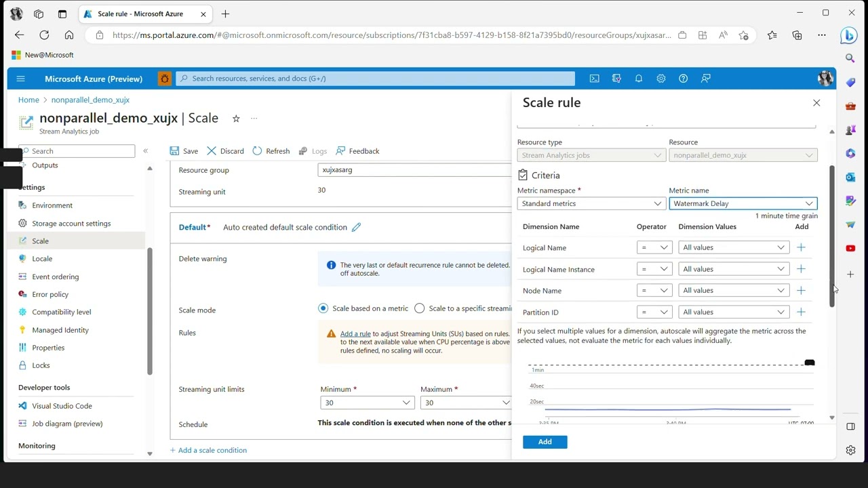This screenshot has width=868, height=488.
Task: Open Bing Copilot sidebar icon
Action: point(849,35)
